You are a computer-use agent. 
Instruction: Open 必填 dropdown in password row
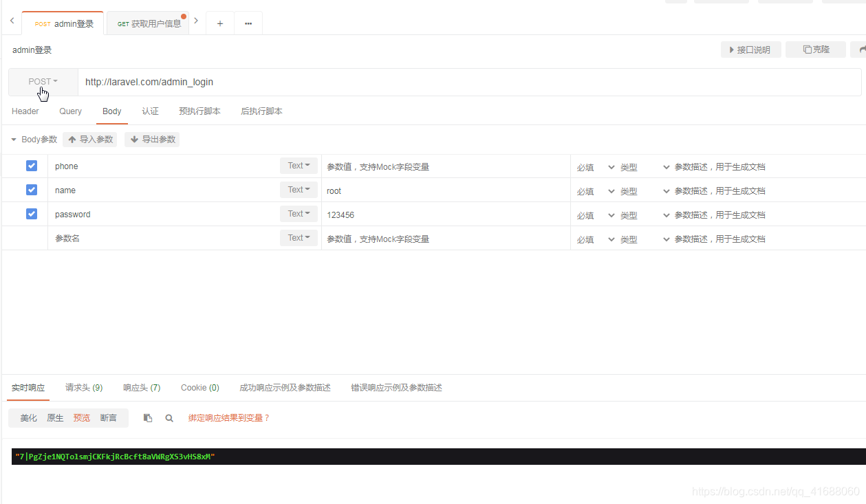point(595,215)
